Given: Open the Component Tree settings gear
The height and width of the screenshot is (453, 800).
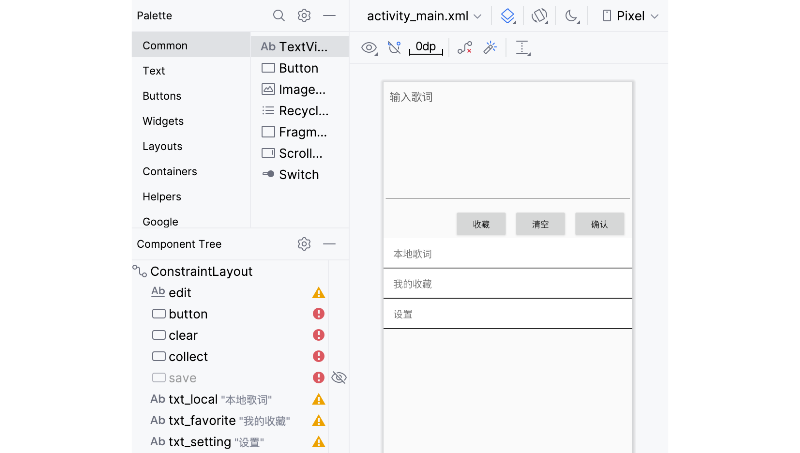Looking at the screenshot, I should [304, 244].
